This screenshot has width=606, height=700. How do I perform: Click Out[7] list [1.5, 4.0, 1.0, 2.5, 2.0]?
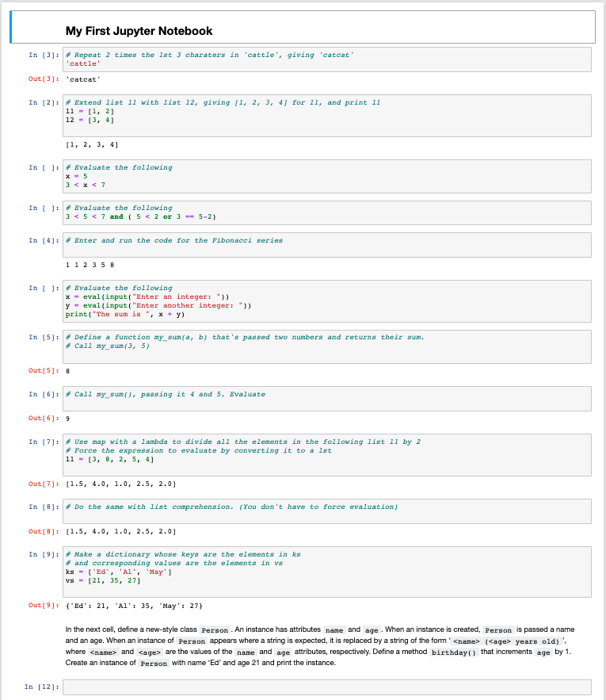[121, 484]
